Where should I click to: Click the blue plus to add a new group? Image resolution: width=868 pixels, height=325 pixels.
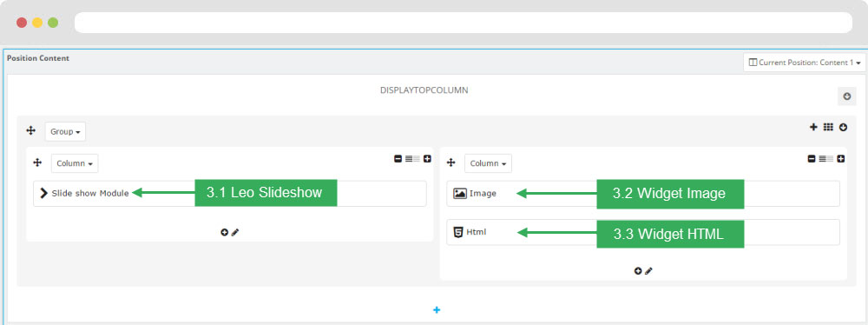[437, 310]
